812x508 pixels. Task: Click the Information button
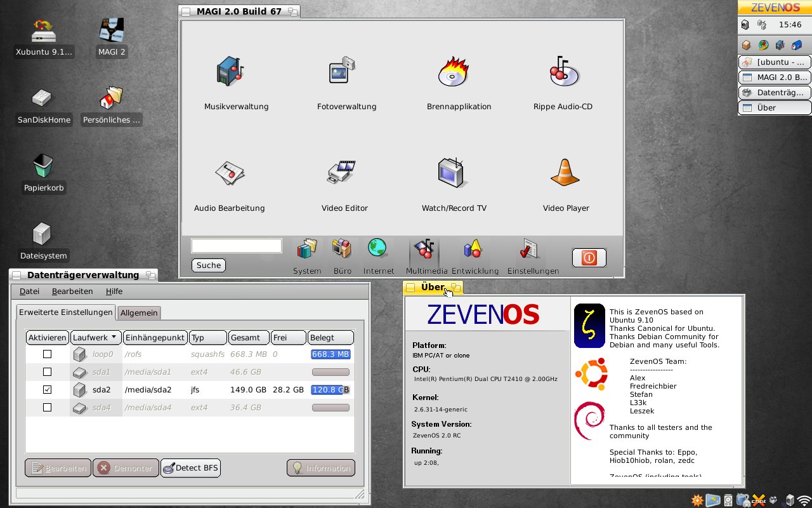pyautogui.click(x=321, y=468)
